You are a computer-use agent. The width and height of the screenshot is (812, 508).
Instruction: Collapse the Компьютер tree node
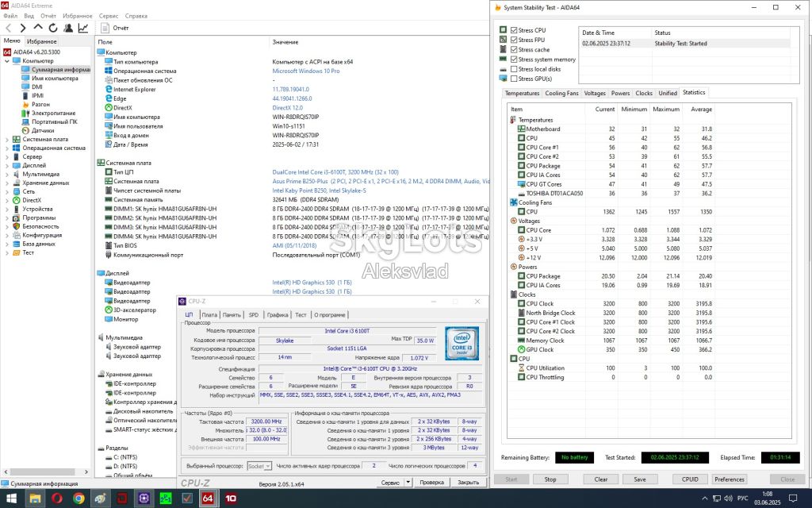click(6, 61)
